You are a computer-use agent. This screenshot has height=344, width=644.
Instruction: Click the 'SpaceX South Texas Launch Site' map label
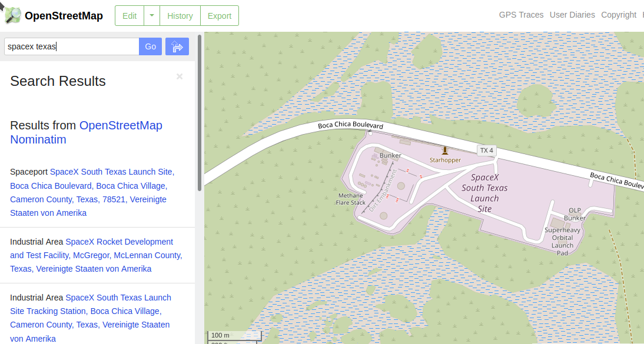484,193
